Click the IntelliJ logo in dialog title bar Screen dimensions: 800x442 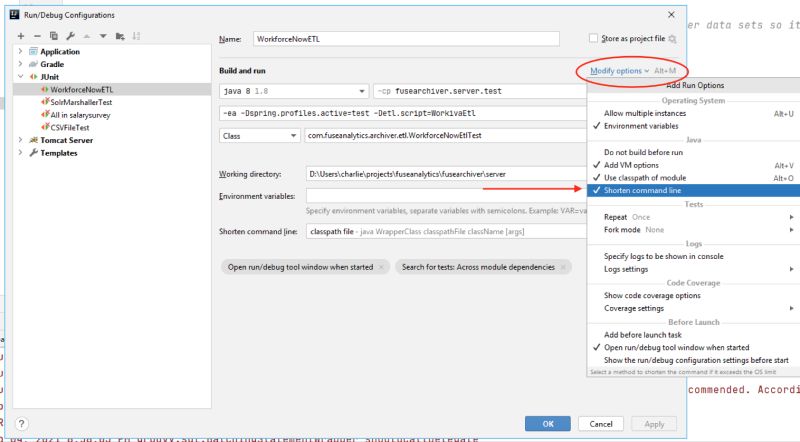[14, 15]
